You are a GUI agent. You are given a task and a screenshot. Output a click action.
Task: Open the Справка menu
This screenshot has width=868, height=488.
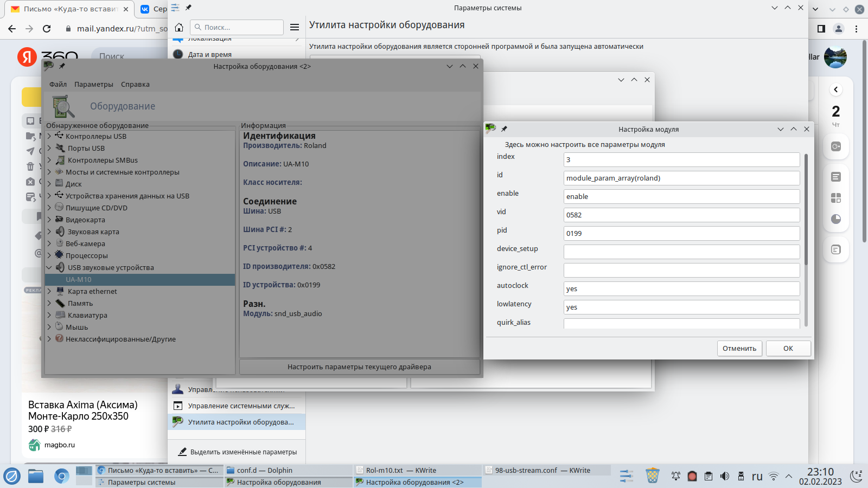point(135,84)
